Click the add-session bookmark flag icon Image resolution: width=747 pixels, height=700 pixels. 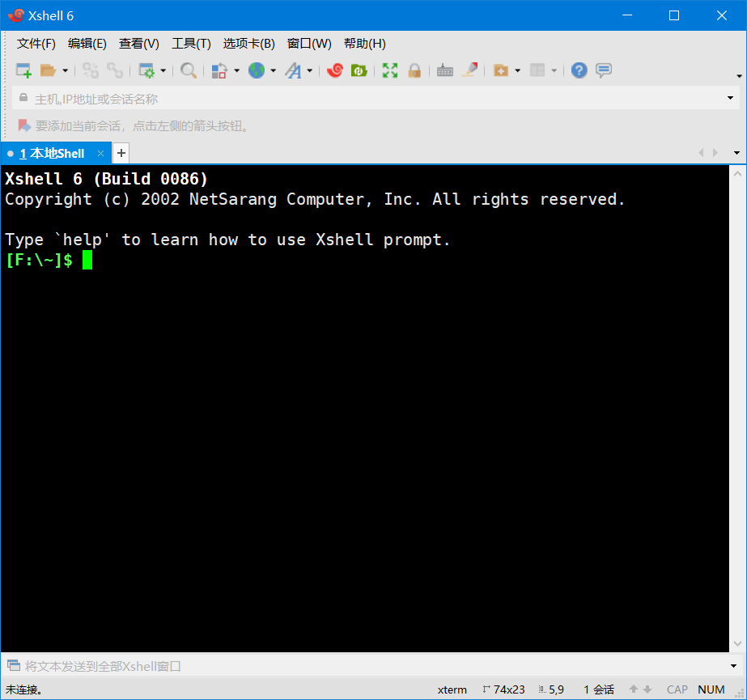pos(24,125)
